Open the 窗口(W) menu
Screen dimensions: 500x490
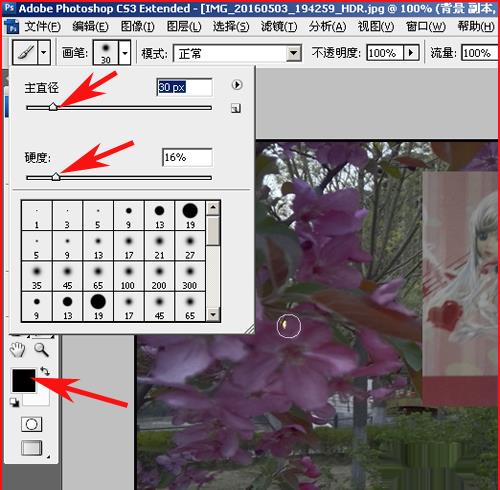426,26
